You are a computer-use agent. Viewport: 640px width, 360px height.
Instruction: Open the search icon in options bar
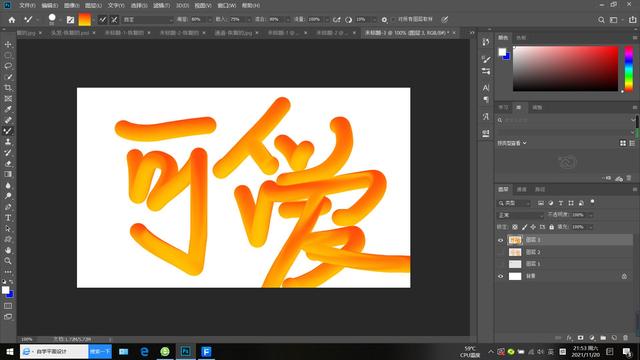click(x=601, y=20)
